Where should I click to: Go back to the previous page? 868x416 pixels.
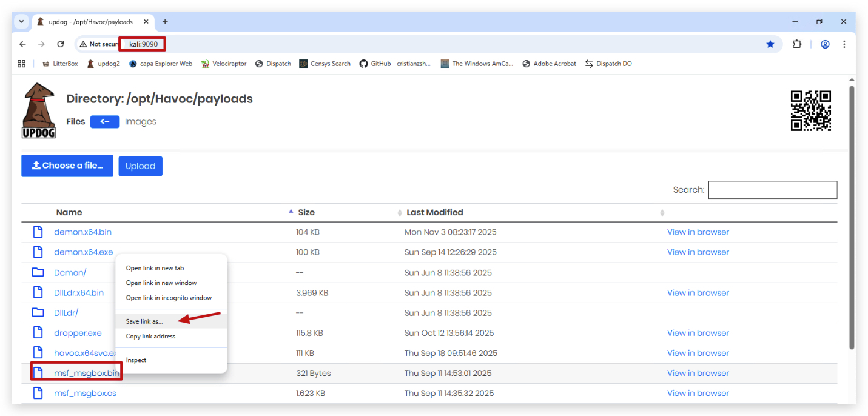coord(23,44)
